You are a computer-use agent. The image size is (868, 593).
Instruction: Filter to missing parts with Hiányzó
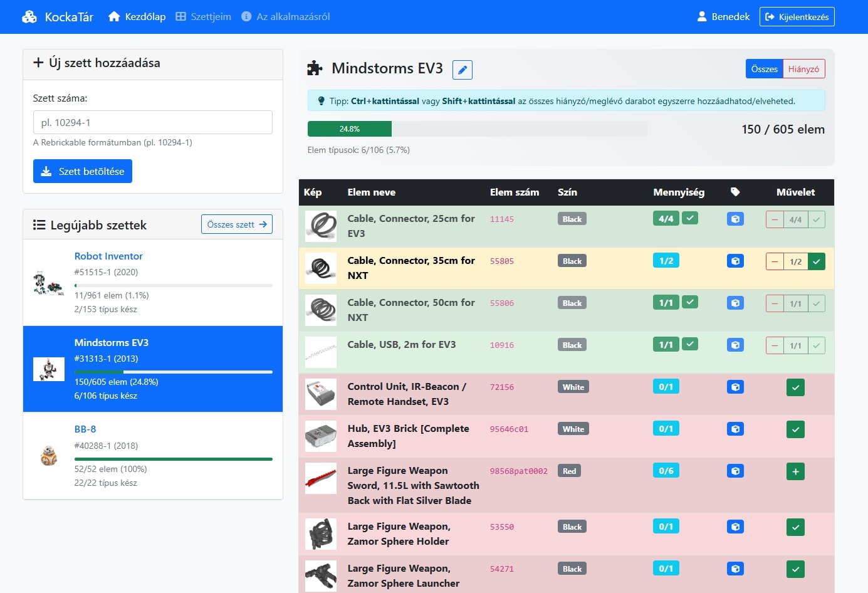tap(803, 69)
